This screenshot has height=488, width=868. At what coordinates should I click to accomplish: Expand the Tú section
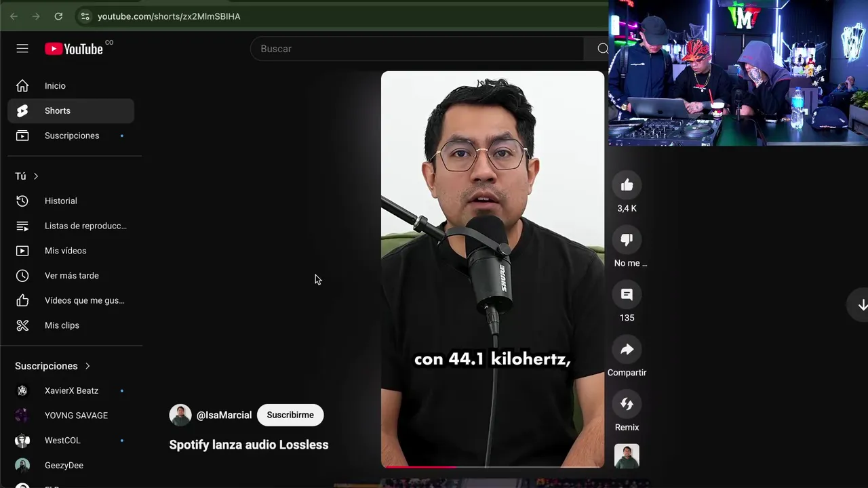(x=27, y=176)
